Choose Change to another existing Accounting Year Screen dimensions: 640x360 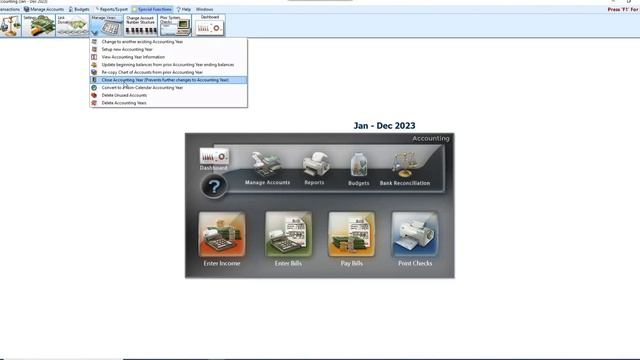(x=168, y=42)
